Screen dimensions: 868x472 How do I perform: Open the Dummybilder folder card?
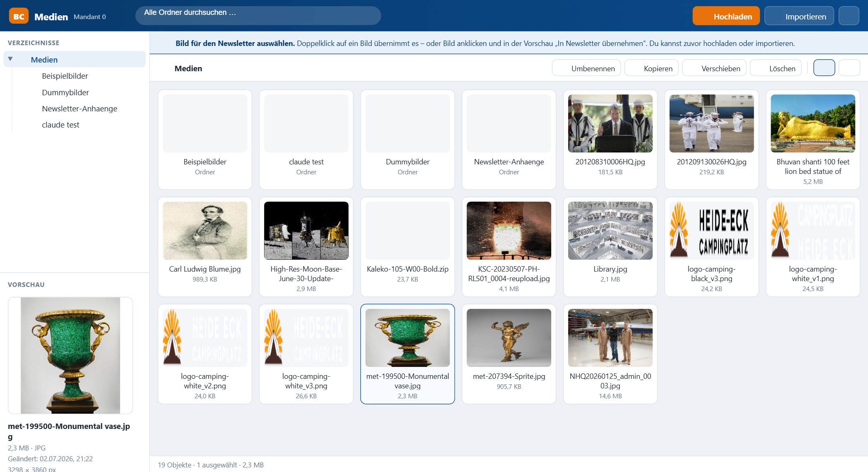point(407,140)
